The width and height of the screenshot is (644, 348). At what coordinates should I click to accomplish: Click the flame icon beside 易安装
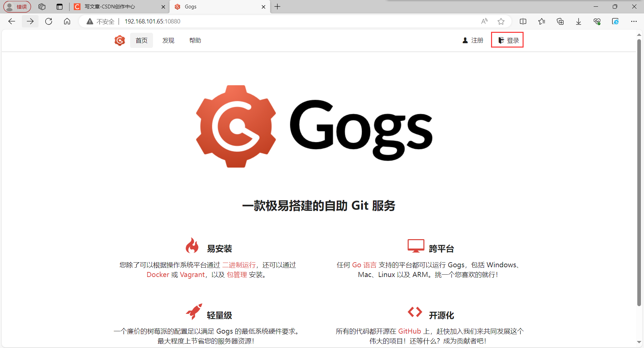tap(192, 246)
